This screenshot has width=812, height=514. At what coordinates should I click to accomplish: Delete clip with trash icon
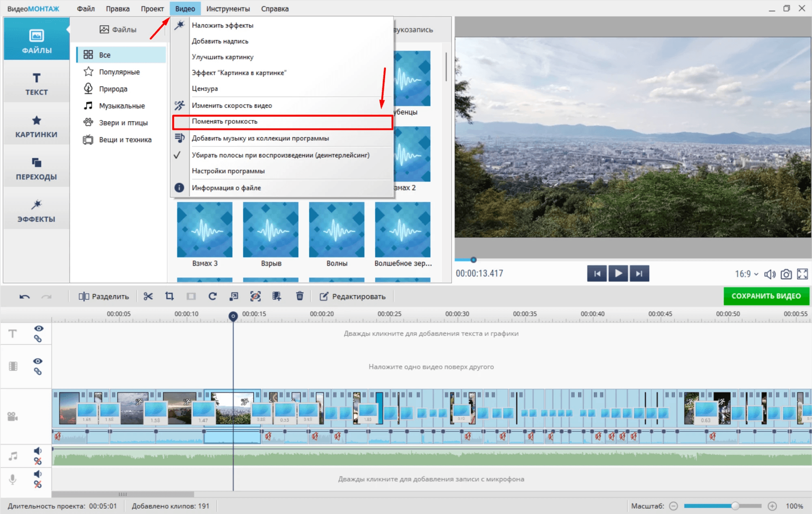click(x=300, y=296)
